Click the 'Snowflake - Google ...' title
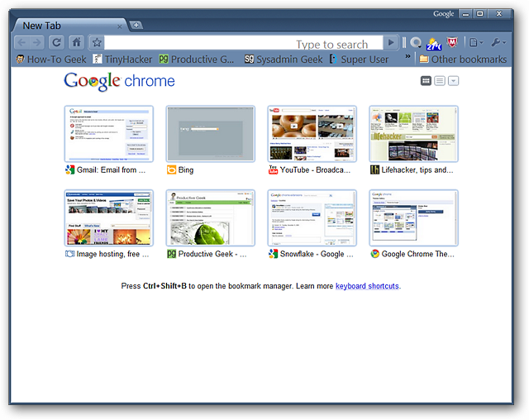 coord(317,254)
